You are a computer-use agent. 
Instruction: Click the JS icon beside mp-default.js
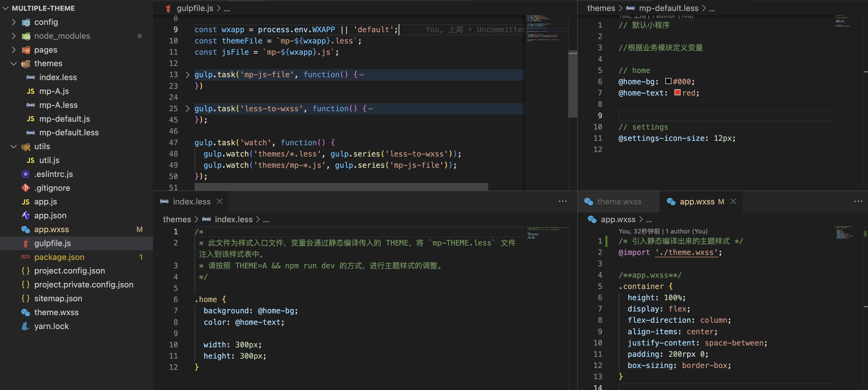tap(31, 119)
